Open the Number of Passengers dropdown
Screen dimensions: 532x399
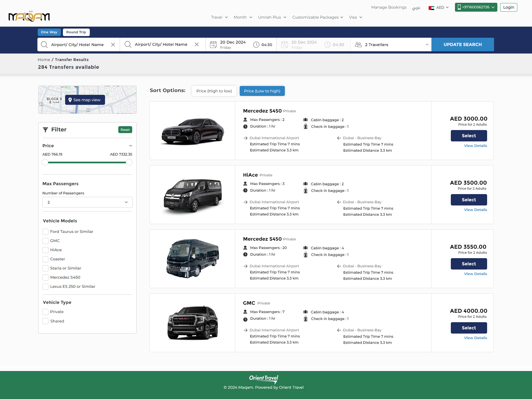[x=87, y=202]
